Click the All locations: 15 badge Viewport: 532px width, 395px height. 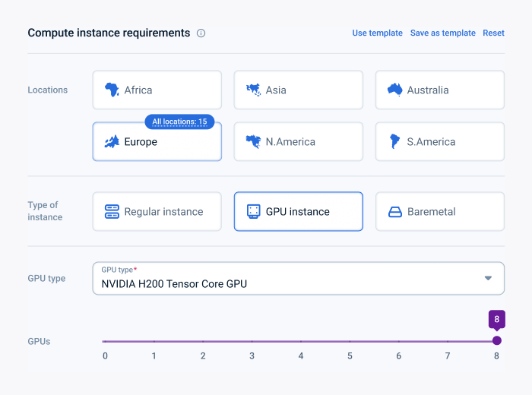tap(179, 122)
